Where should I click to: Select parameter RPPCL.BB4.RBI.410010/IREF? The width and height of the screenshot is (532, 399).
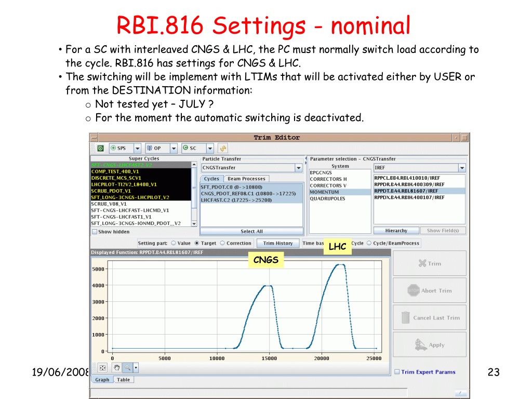point(419,178)
